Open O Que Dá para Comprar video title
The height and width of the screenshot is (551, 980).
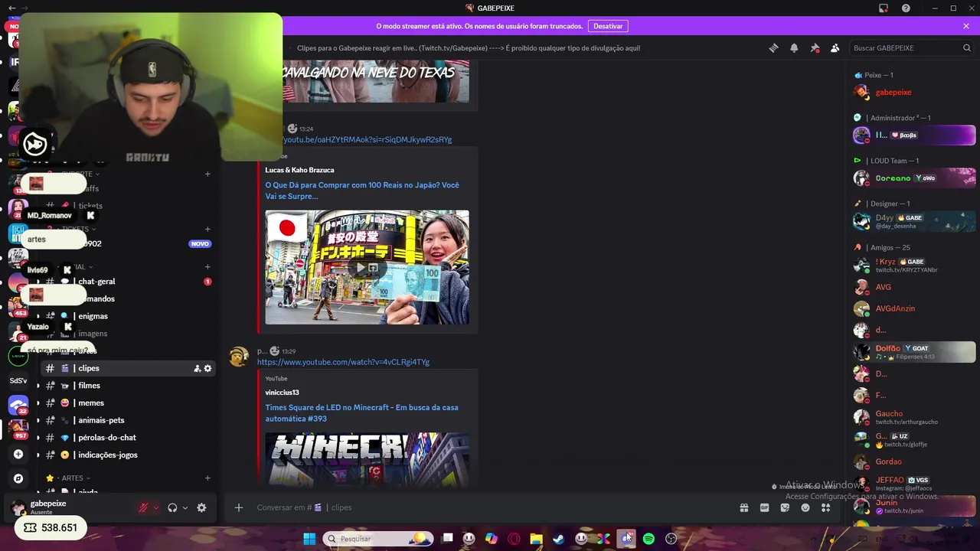362,191
